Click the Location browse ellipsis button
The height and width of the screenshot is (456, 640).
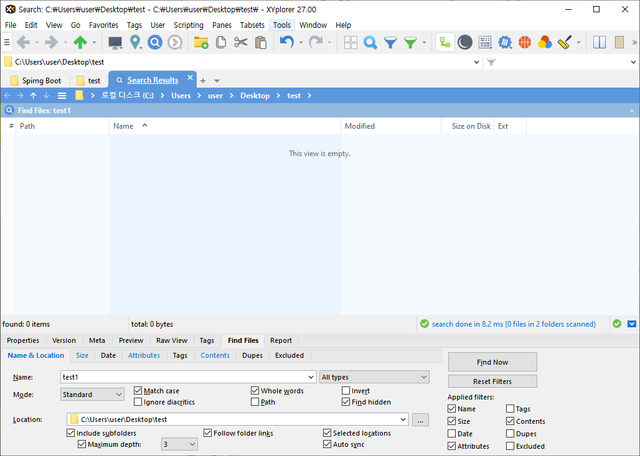coord(420,419)
